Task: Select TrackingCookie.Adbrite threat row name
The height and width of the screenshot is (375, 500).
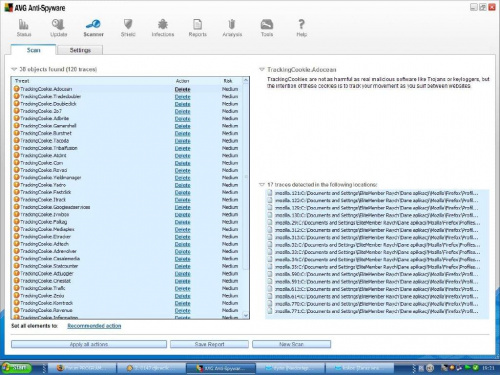Action: 45,118
